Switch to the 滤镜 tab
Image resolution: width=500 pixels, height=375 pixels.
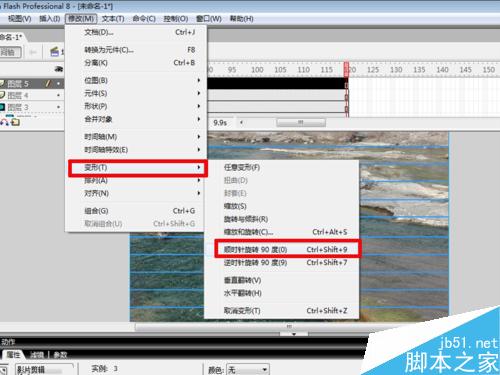click(x=36, y=355)
